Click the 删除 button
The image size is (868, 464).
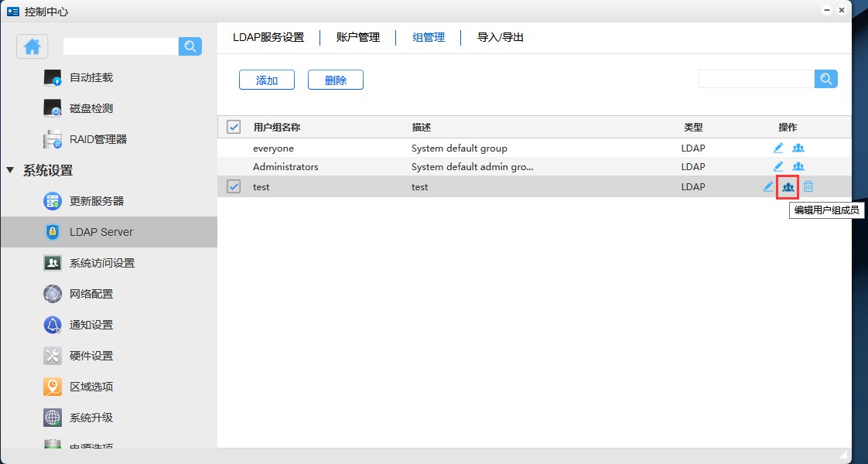[336, 80]
